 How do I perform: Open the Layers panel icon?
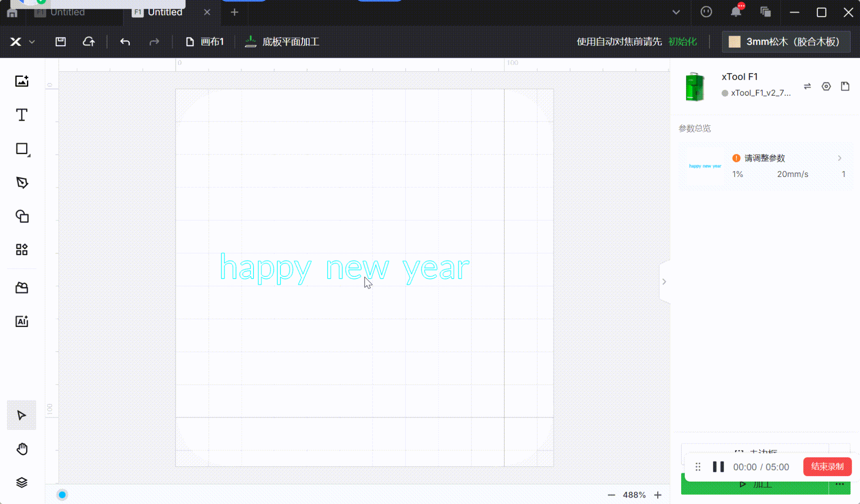coord(21,483)
